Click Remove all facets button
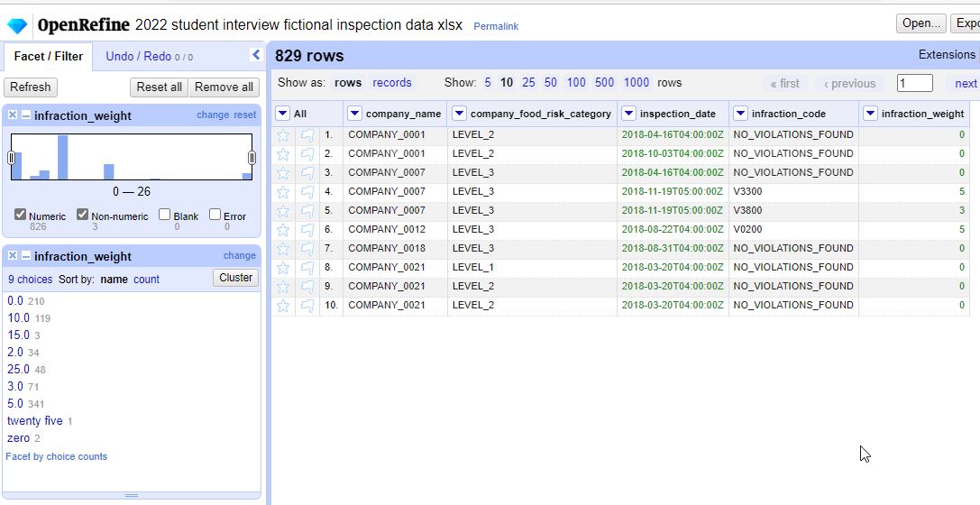This screenshot has width=980, height=505. click(224, 87)
